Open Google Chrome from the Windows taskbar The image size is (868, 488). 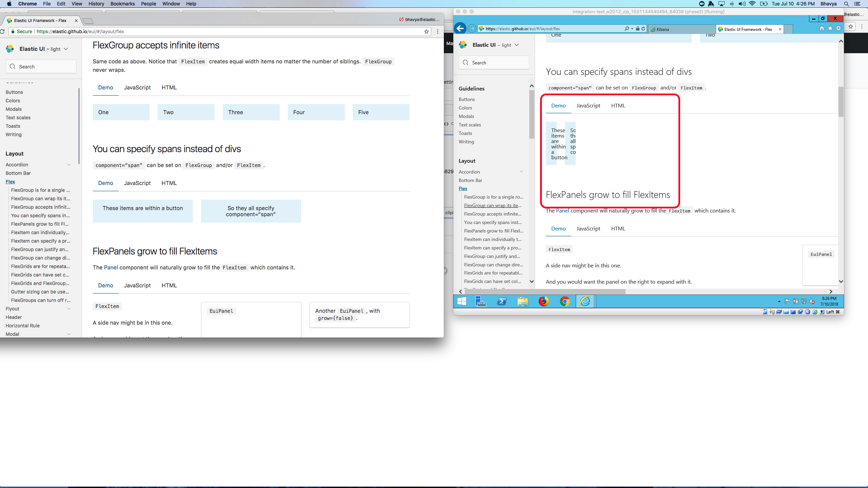click(x=565, y=301)
